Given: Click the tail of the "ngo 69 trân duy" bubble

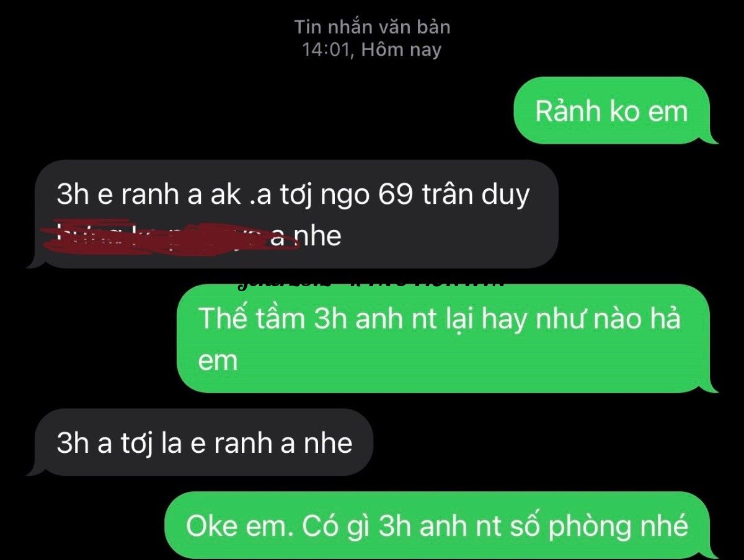Looking at the screenshot, I should [x=33, y=263].
